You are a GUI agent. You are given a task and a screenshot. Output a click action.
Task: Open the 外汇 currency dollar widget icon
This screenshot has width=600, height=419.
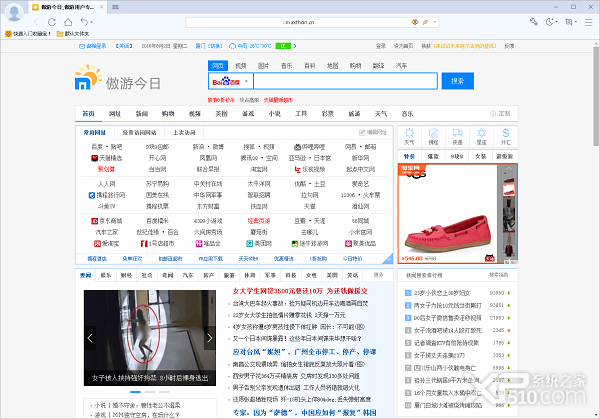(x=505, y=136)
